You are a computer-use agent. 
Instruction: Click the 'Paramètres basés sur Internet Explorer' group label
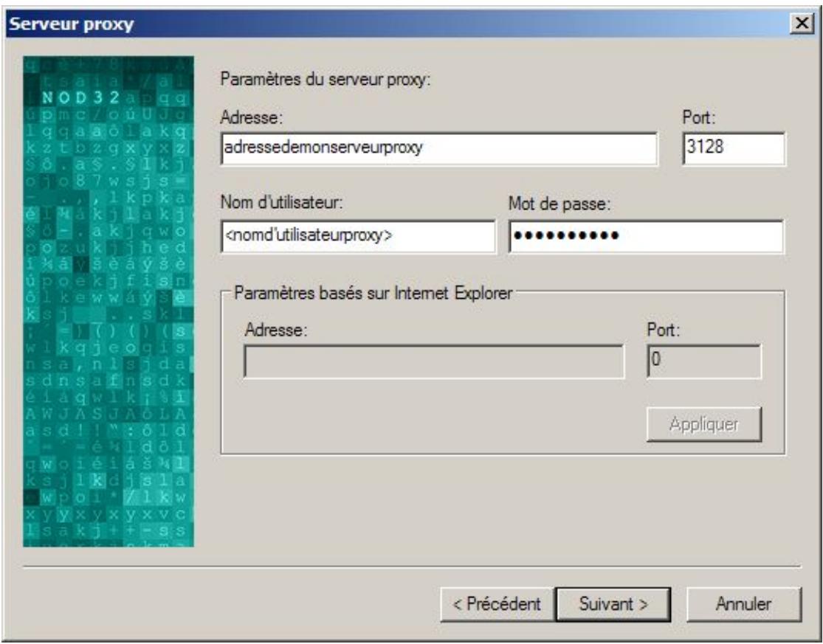pos(373,293)
